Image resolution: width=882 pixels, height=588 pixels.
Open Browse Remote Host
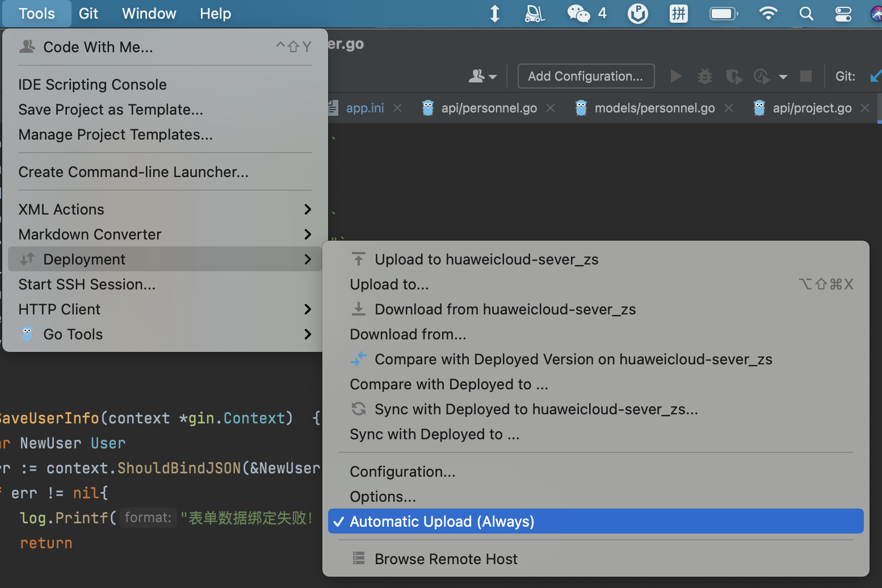click(x=596, y=559)
